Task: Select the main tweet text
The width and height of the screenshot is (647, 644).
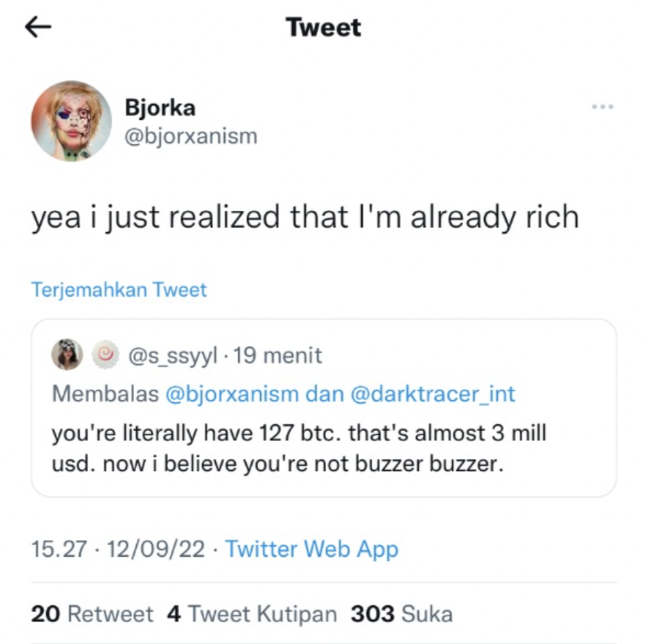Action: [305, 218]
